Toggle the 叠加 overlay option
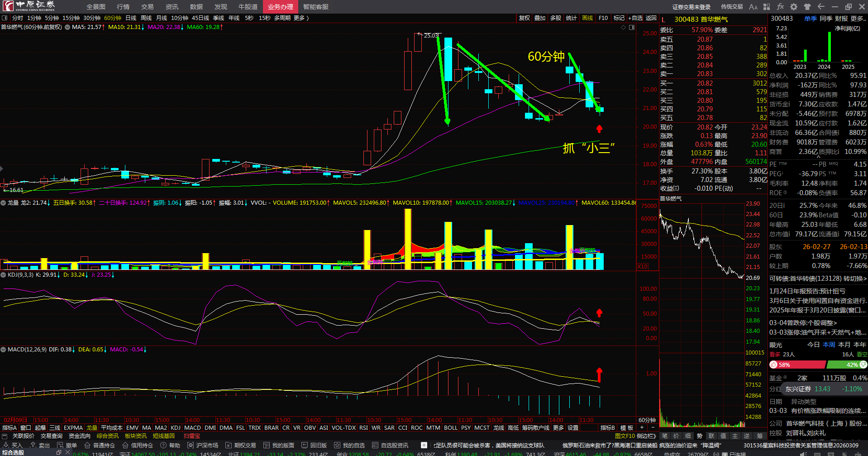This screenshot has width=868, height=456. coord(540,18)
